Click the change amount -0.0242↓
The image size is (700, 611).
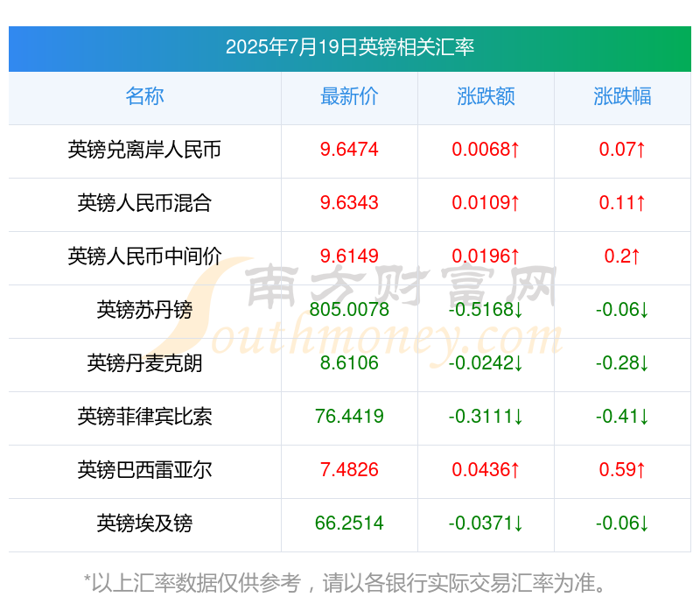[x=486, y=363]
